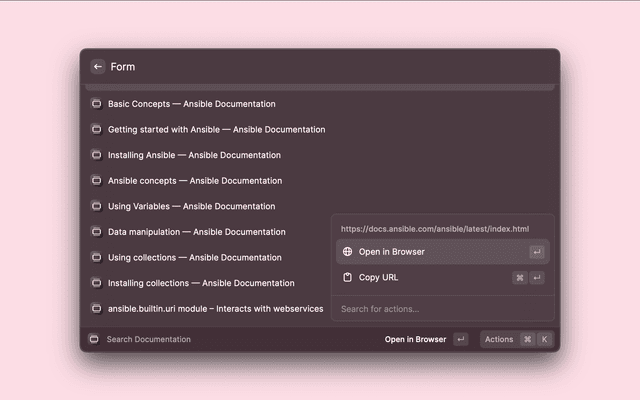Screen dimensions: 640x400
Task: Click the globe icon for Open in Browser
Action: 347,252
